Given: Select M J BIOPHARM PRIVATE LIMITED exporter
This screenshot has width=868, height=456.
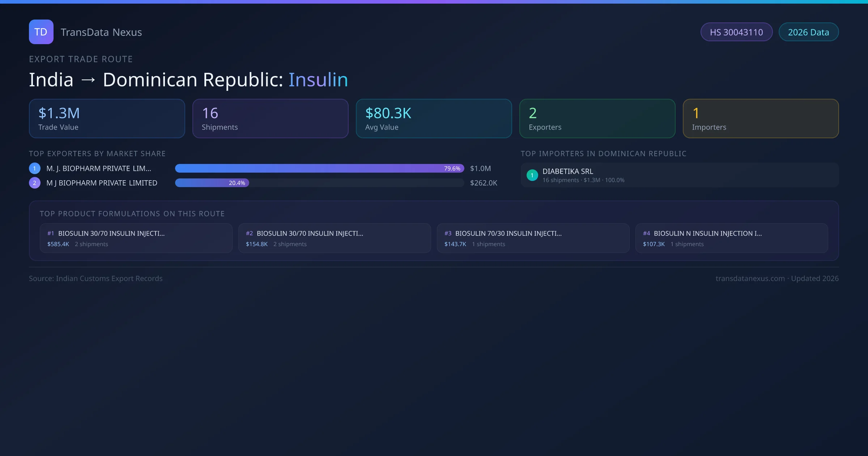Looking at the screenshot, I should [x=102, y=183].
